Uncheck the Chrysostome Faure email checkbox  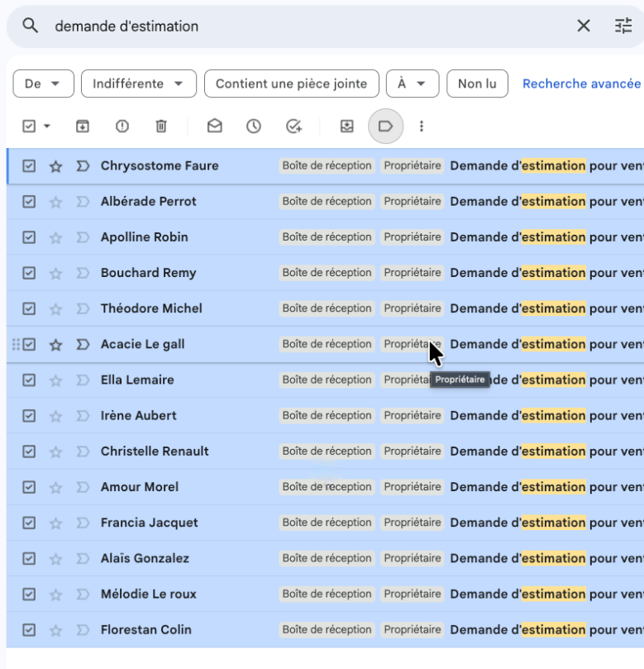(29, 166)
